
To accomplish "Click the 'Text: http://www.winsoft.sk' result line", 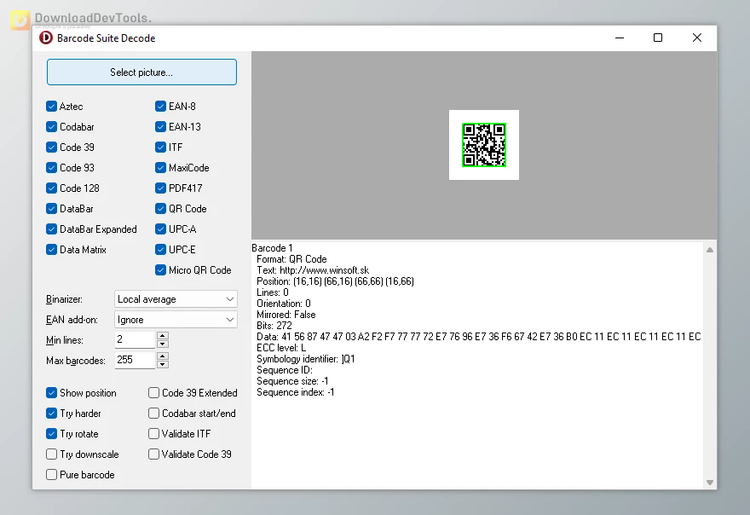I will (x=313, y=270).
